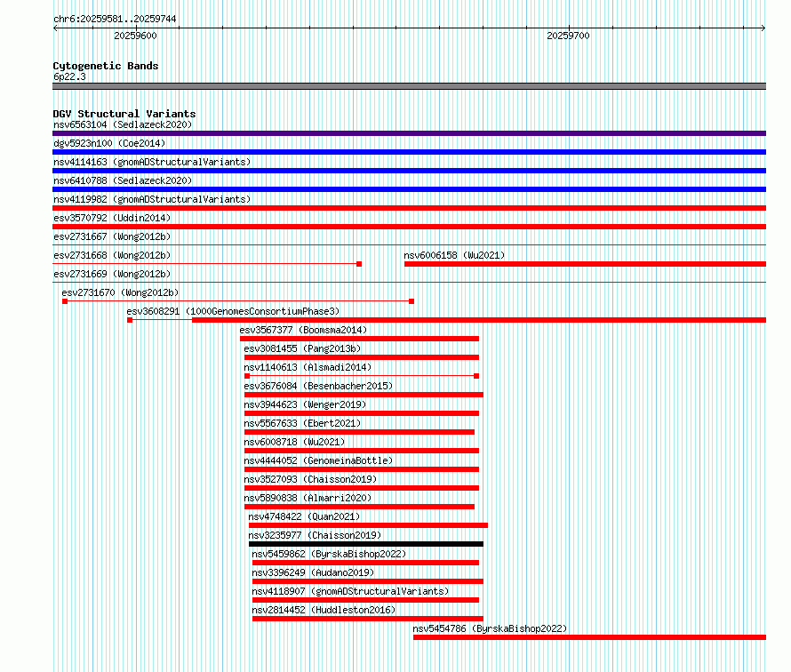791x672 pixels.
Task: Open the esv3676084 (Besenbacher2015) label
Action: coord(318,386)
